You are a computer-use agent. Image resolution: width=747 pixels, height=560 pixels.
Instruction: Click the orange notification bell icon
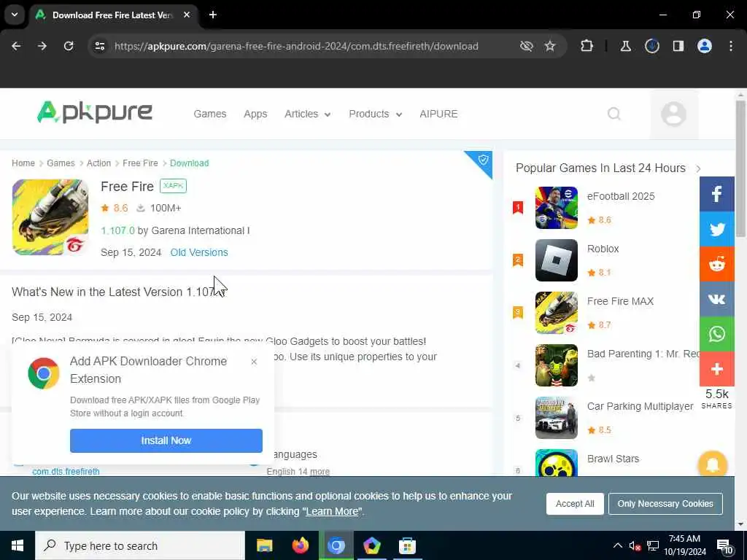pyautogui.click(x=712, y=464)
